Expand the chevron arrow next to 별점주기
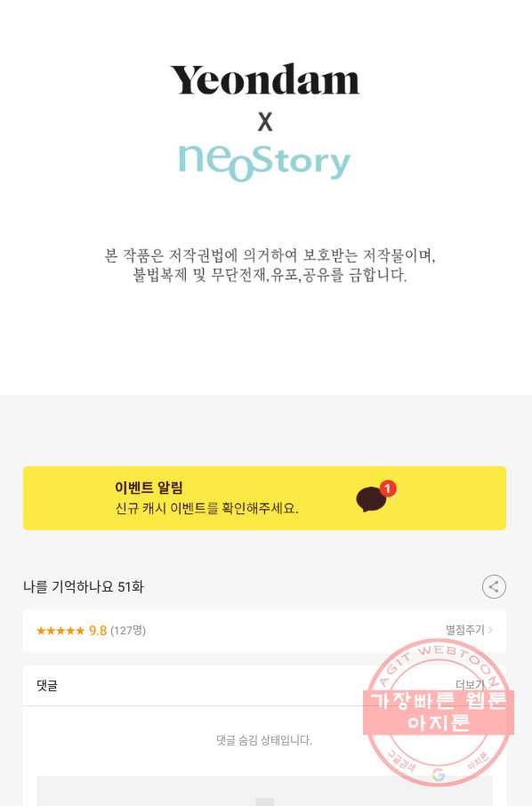Viewport: 532px width, 806px height. pyautogui.click(x=490, y=630)
